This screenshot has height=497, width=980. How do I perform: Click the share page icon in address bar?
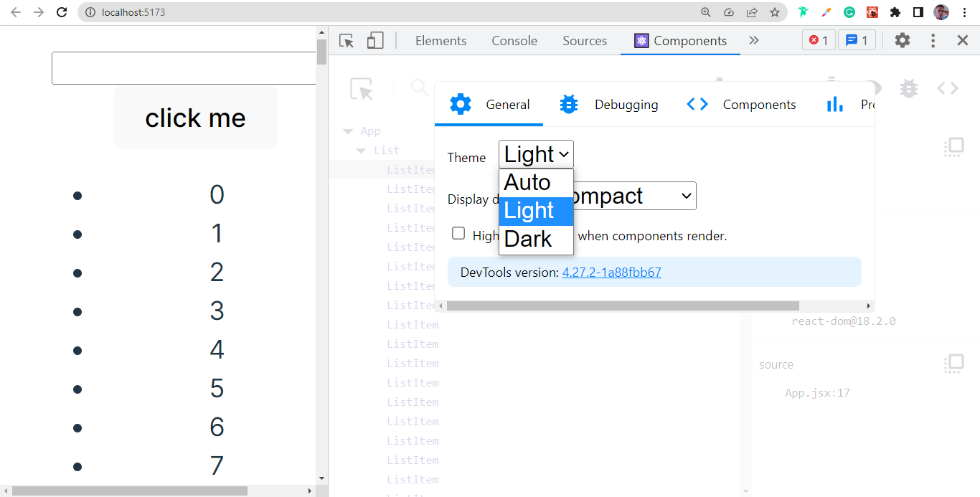pos(752,12)
